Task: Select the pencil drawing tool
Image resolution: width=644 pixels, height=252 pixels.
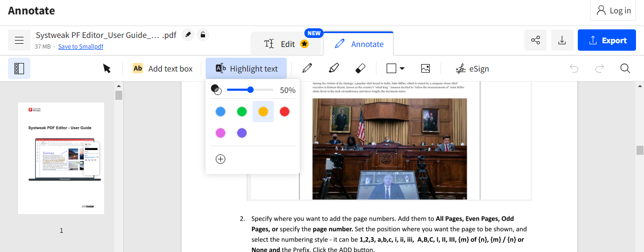Action: click(307, 68)
